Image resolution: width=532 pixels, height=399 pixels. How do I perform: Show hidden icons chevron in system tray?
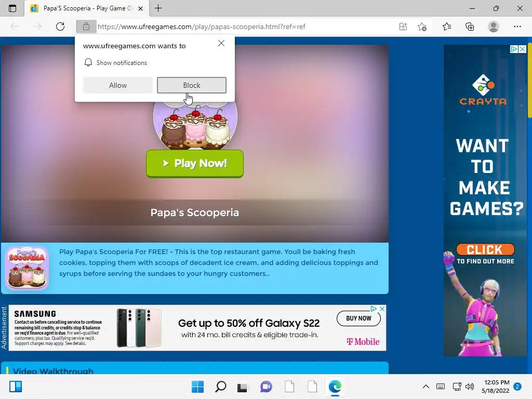pyautogui.click(x=426, y=387)
